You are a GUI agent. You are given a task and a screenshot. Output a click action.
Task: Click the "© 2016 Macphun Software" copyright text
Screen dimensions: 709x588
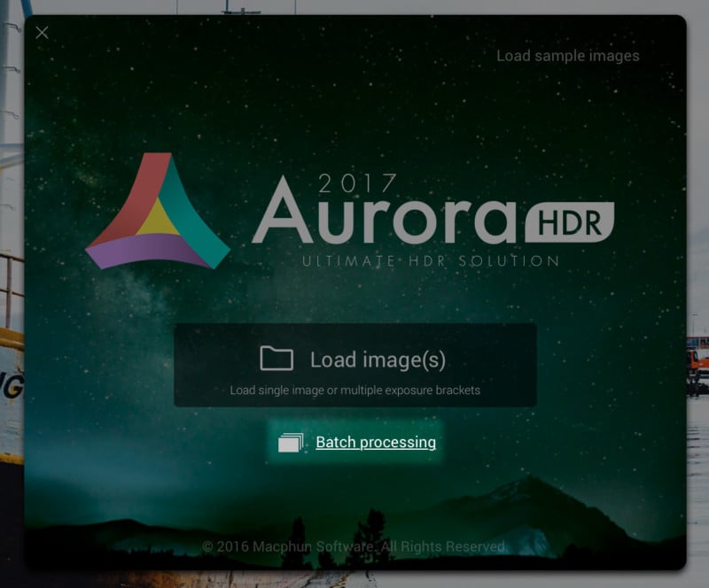click(x=354, y=546)
